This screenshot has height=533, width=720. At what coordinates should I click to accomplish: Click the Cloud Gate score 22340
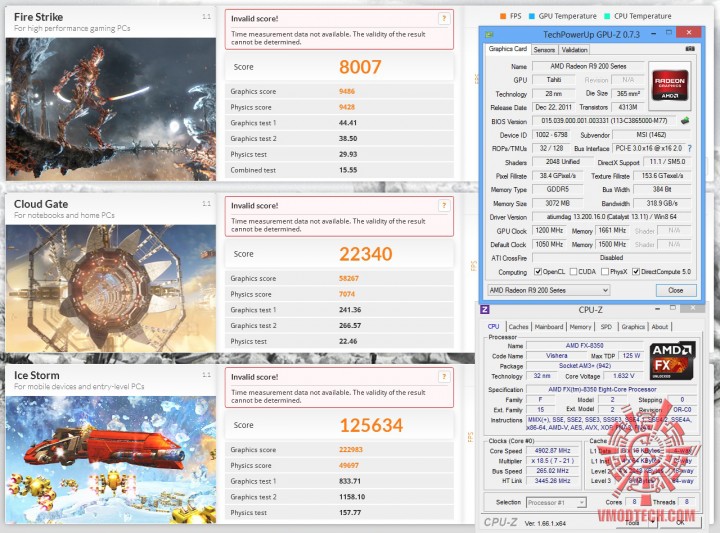(x=366, y=254)
